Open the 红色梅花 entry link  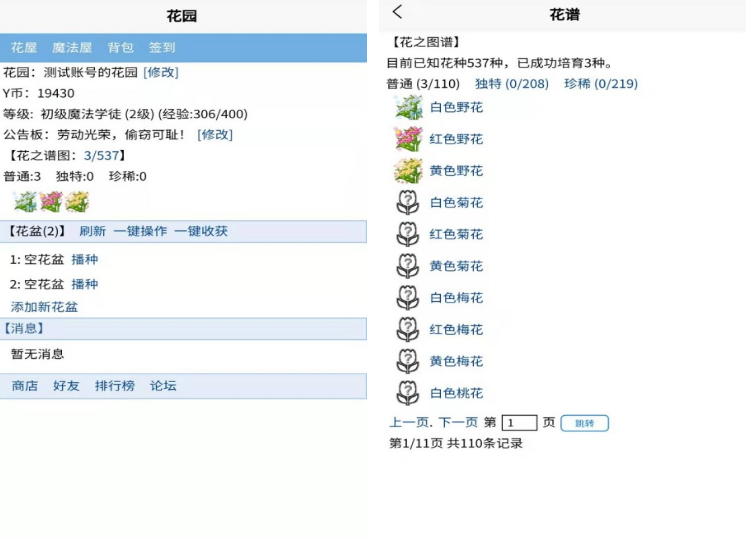point(456,330)
